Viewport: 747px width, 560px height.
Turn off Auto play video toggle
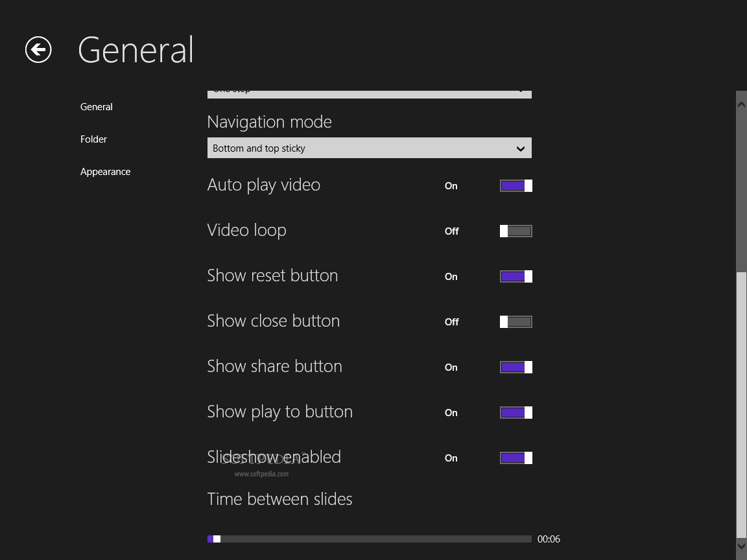click(516, 186)
